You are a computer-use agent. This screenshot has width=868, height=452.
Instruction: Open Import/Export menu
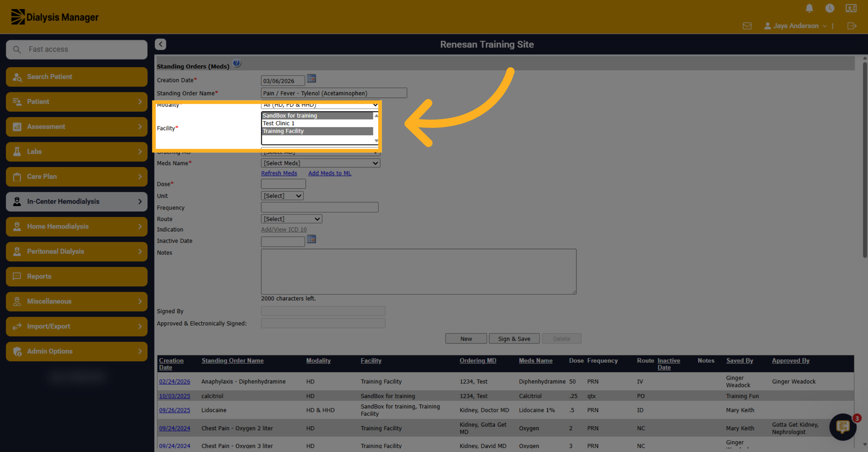tap(77, 326)
